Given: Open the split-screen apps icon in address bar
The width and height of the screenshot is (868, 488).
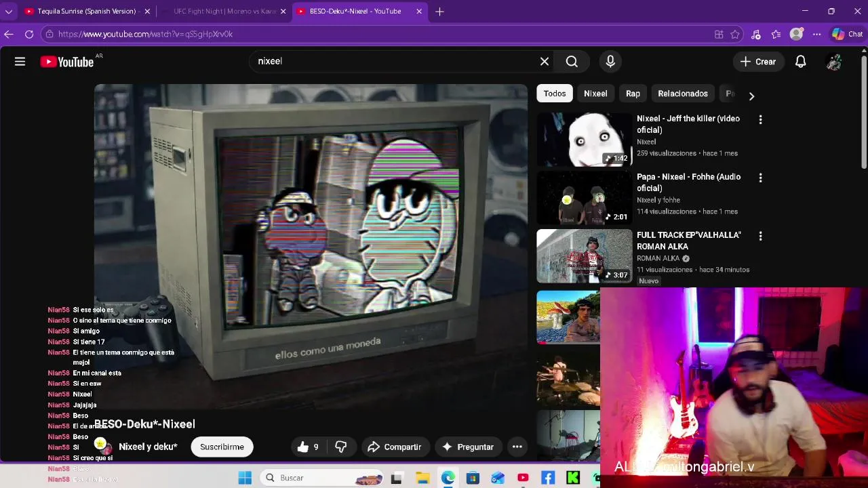Looking at the screenshot, I should [719, 34].
